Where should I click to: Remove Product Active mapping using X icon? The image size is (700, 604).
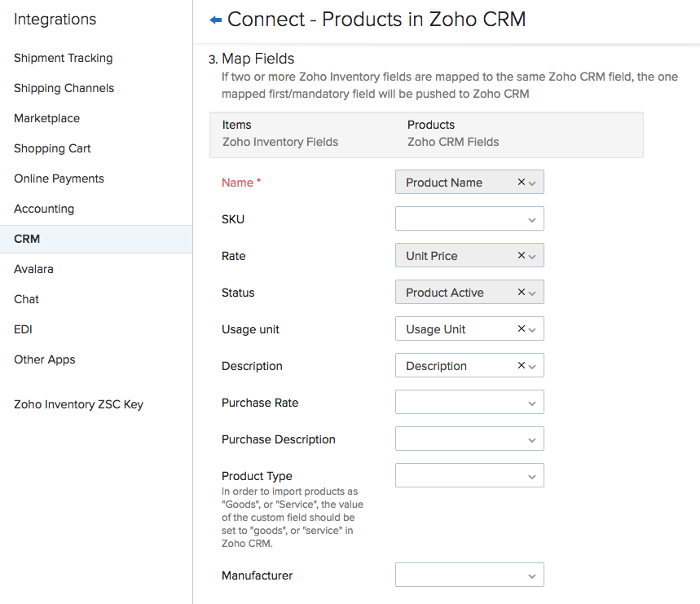tap(522, 293)
